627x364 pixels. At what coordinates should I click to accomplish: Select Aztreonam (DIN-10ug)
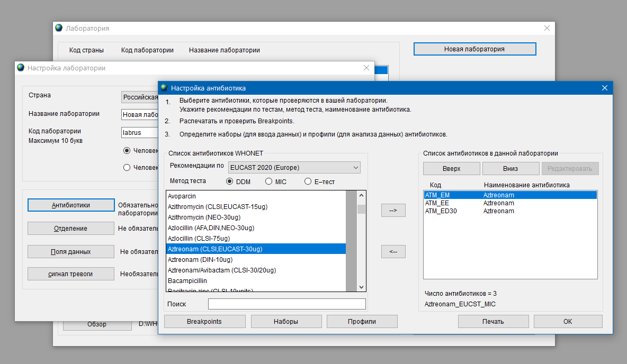point(256,260)
